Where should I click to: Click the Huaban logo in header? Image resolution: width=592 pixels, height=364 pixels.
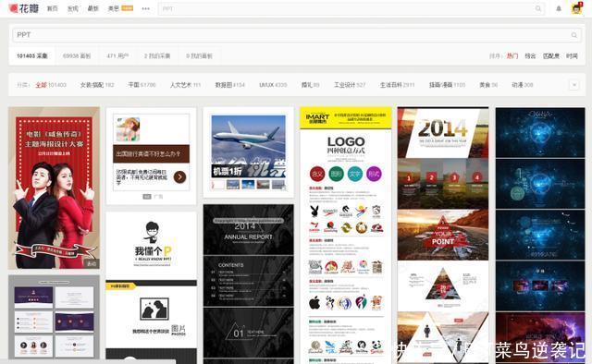pyautogui.click(x=24, y=8)
